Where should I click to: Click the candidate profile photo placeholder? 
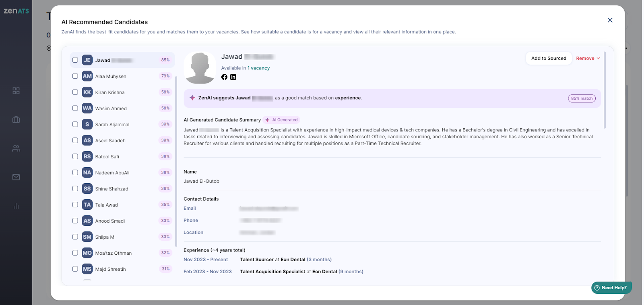tap(200, 68)
